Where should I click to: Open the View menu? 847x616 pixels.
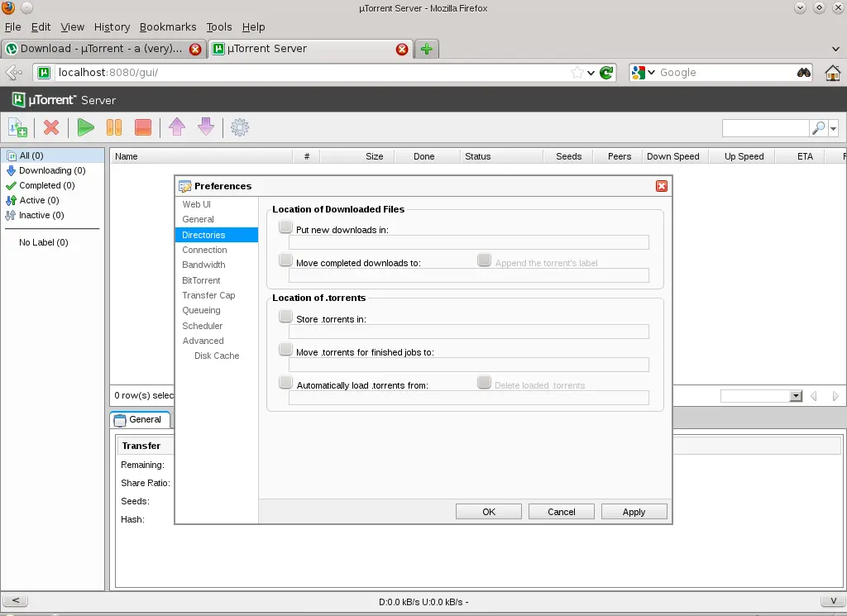tap(73, 27)
